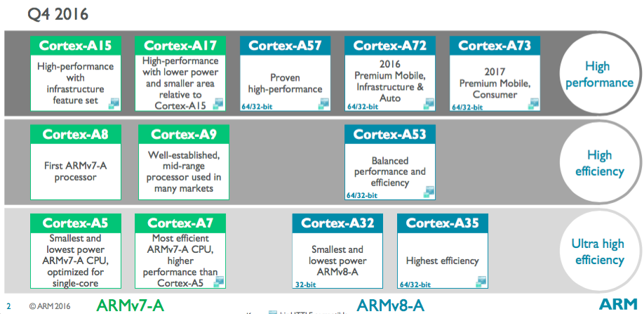Click '64/32-bit' label in Cortex-A72 card
The image size is (644, 314).
(362, 107)
